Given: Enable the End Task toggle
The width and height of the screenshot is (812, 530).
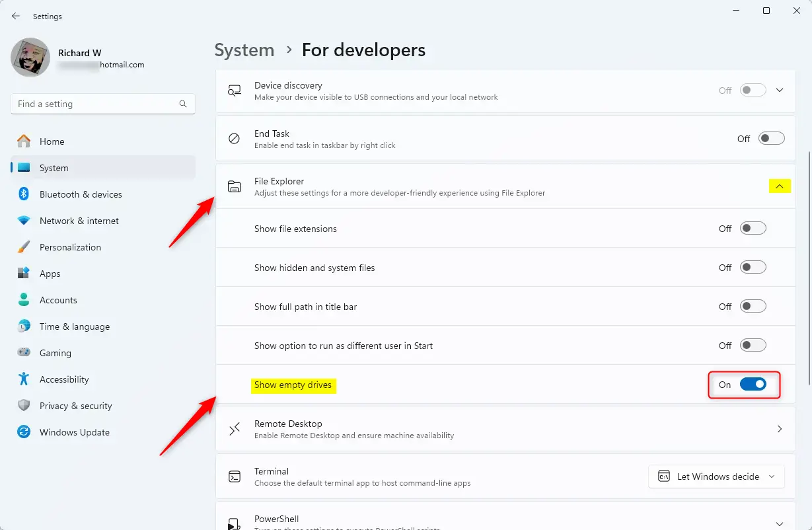Looking at the screenshot, I should [771, 139].
